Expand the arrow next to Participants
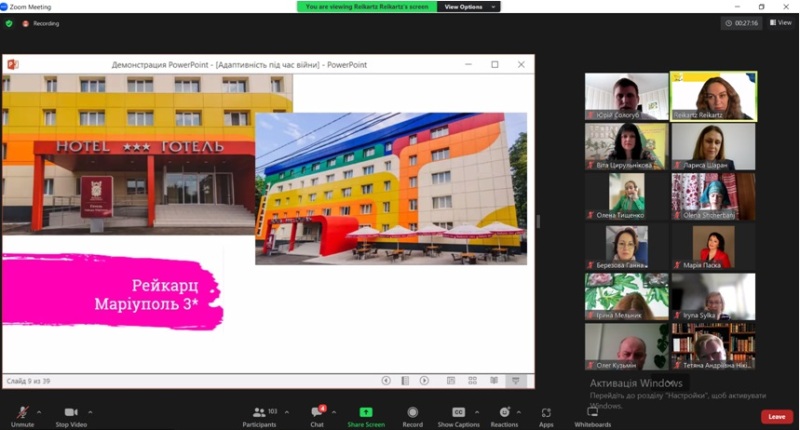This screenshot has height=430, width=800. [287, 412]
